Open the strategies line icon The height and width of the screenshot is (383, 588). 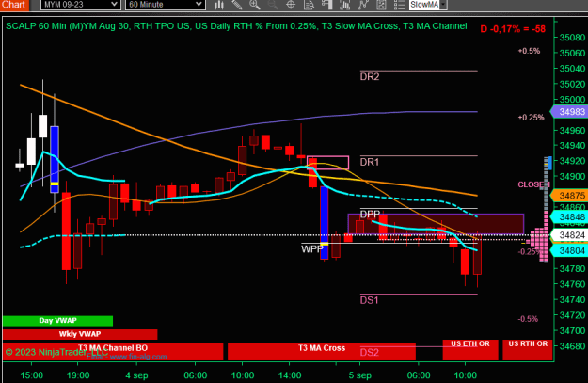[363, 5]
